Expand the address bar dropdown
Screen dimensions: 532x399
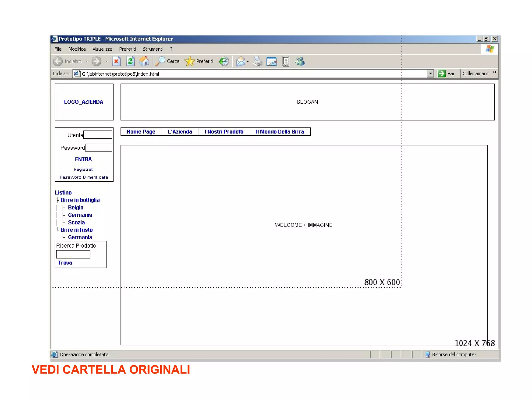(x=430, y=74)
